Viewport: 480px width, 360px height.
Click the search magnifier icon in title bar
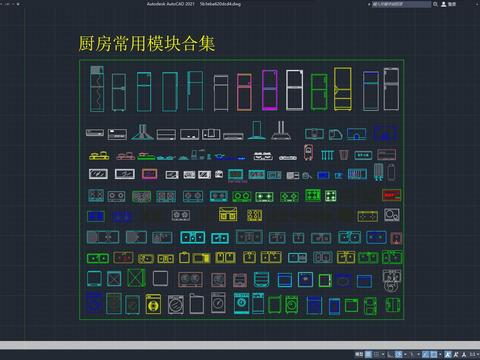click(435, 4)
